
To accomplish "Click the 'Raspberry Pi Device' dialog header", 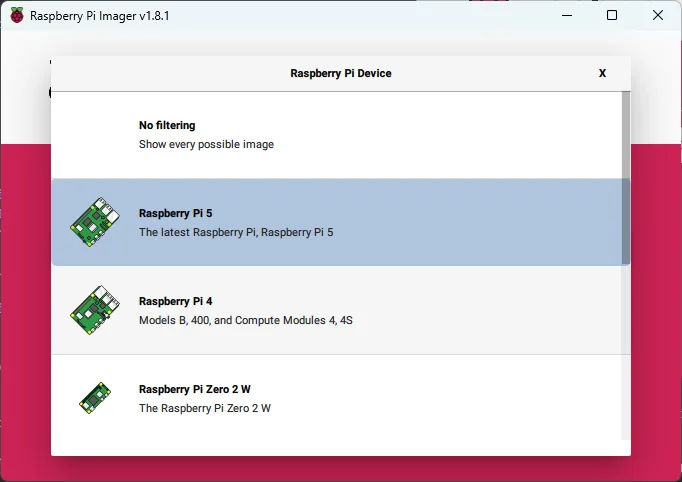I will tap(340, 73).
